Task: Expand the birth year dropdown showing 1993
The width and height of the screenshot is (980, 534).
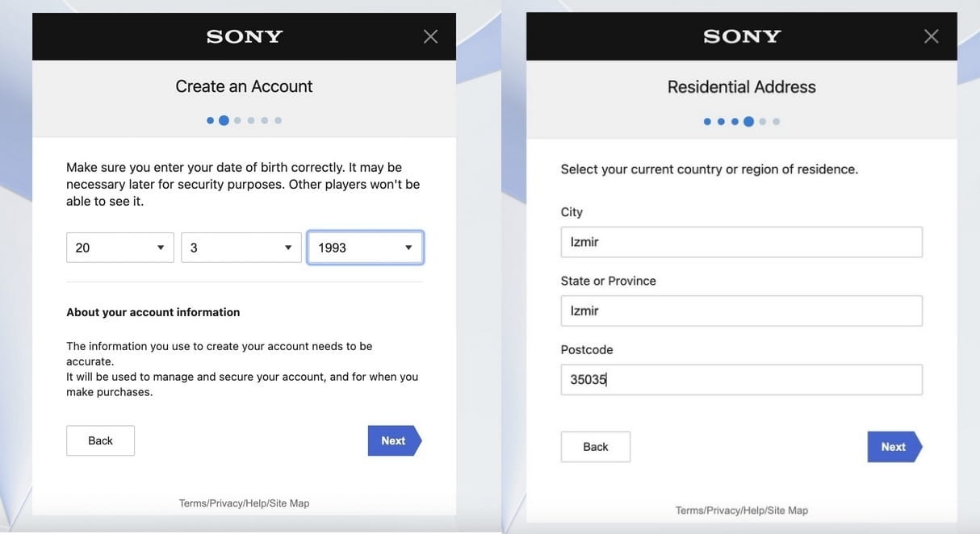Action: 365,248
